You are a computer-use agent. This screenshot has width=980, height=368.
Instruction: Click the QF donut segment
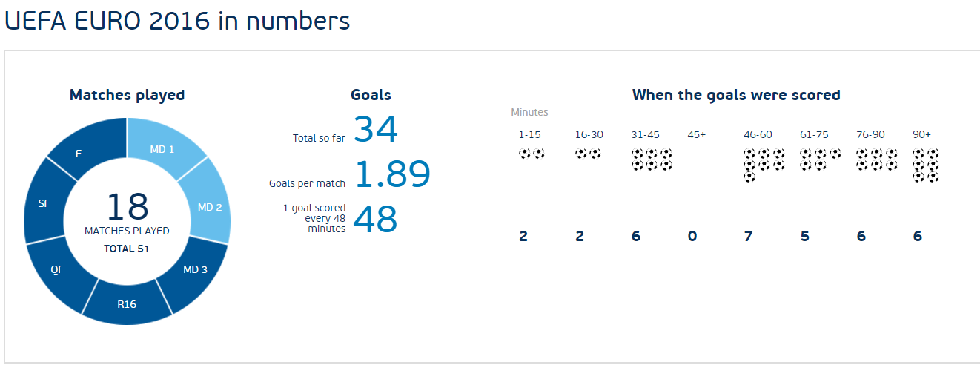58,271
